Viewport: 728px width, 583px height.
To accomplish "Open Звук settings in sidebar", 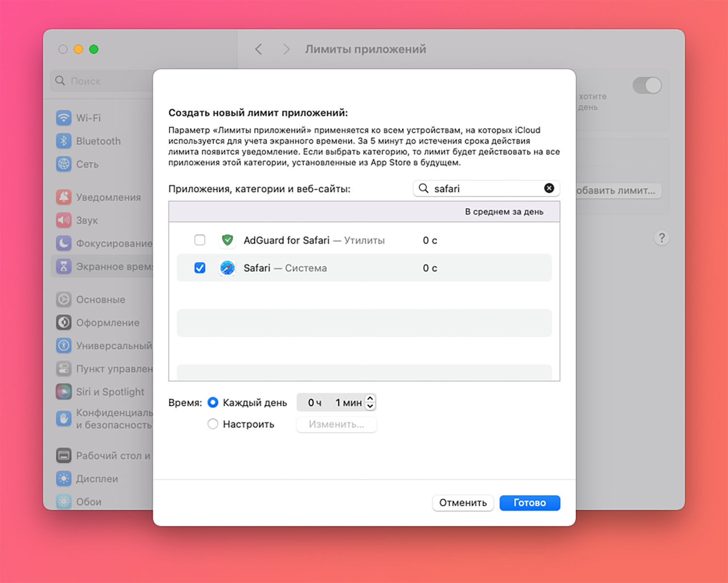I will (87, 220).
